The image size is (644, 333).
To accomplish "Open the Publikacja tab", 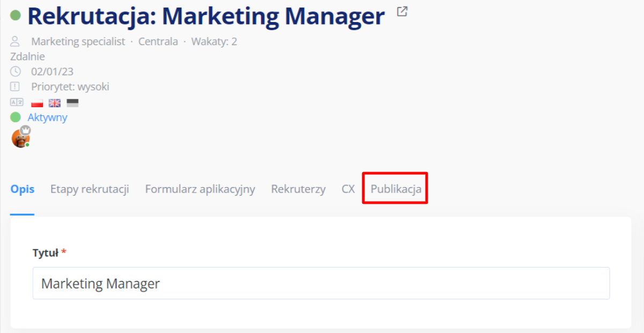I will 396,189.
